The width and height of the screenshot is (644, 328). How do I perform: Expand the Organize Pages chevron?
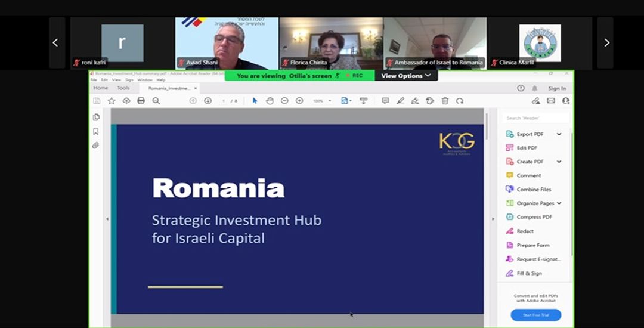click(x=559, y=203)
